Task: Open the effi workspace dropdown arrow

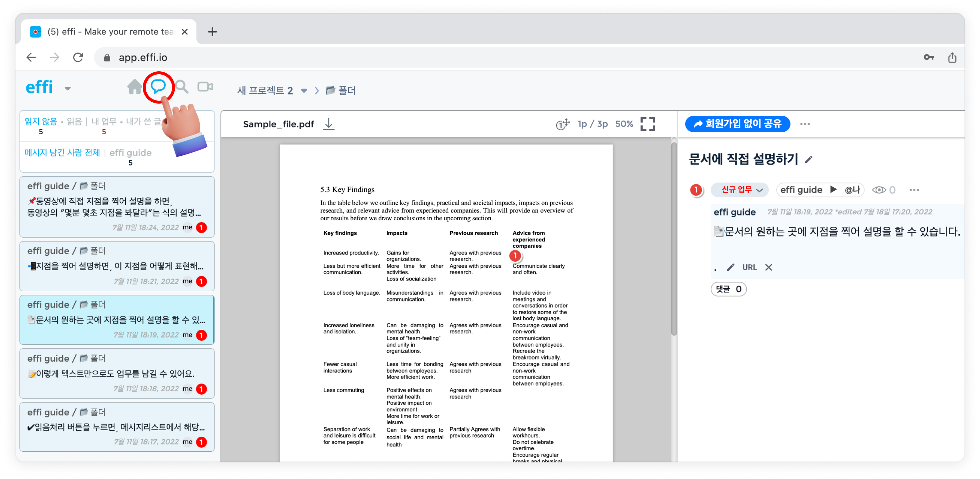Action: coord(68,89)
